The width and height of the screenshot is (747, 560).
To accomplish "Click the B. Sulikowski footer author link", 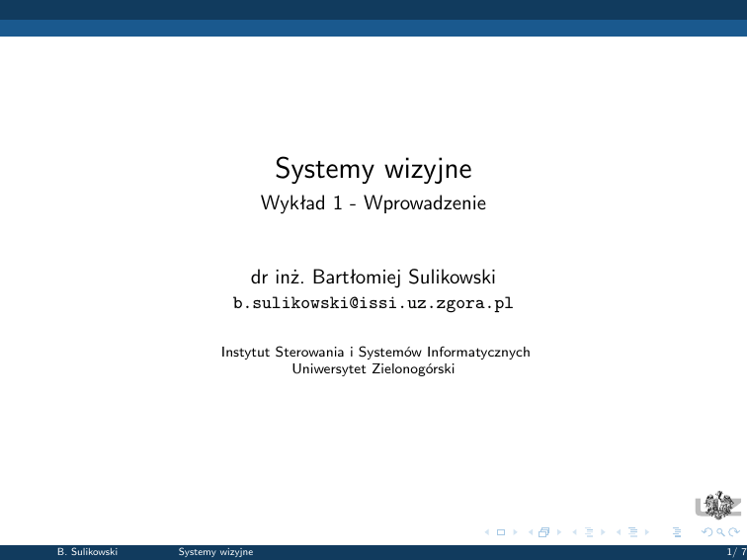I will [88, 552].
